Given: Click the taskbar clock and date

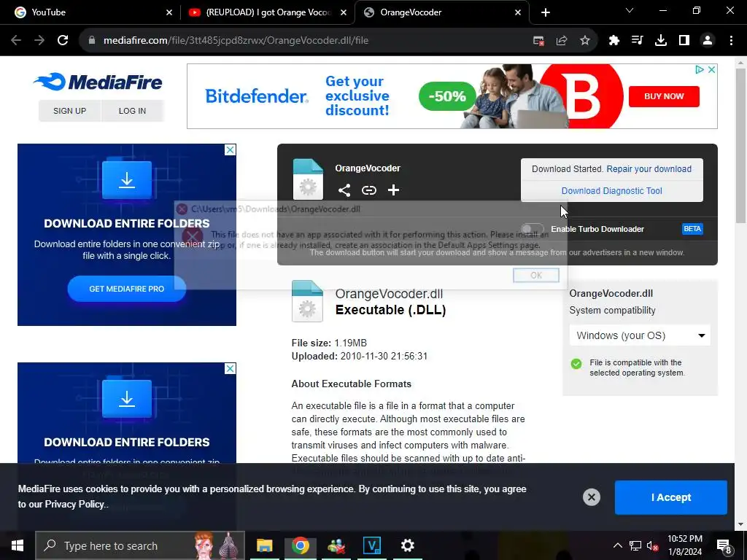Looking at the screenshot, I should click(x=684, y=545).
